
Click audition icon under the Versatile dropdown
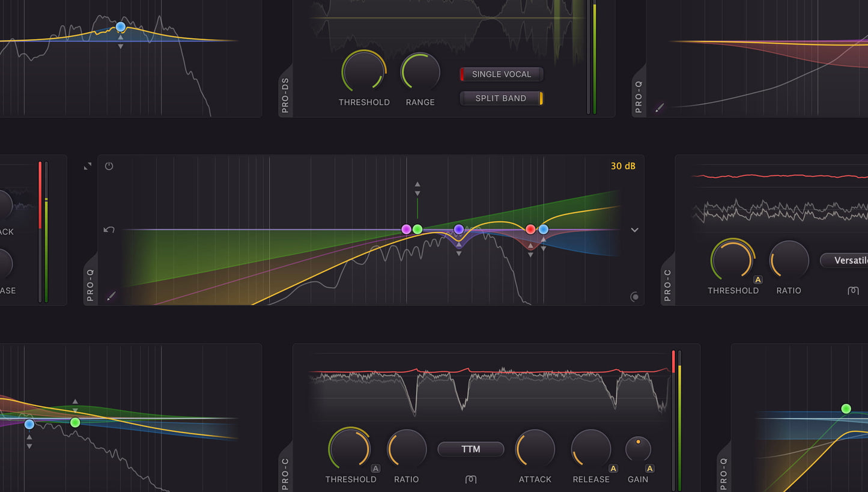853,291
